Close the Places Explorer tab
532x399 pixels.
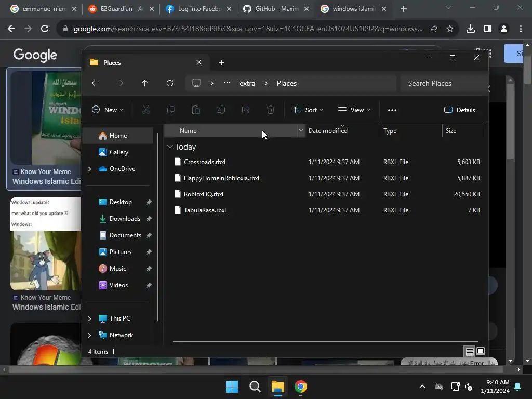point(199,62)
